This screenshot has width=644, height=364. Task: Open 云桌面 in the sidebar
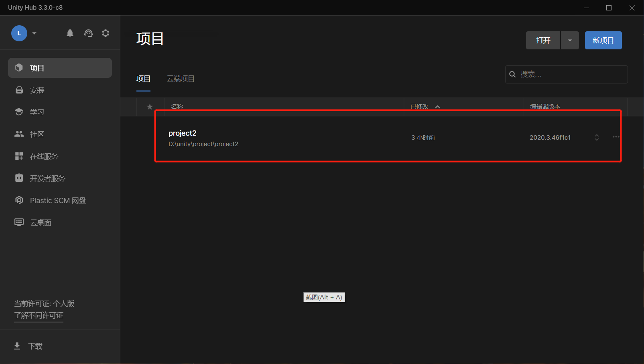tap(60, 222)
